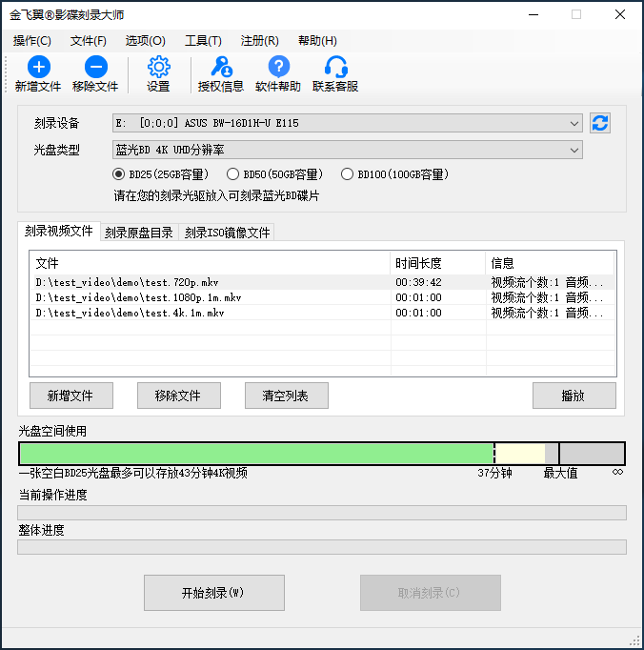Switch to 刻录视频文件 tab
The height and width of the screenshot is (650, 644).
pyautogui.click(x=59, y=231)
